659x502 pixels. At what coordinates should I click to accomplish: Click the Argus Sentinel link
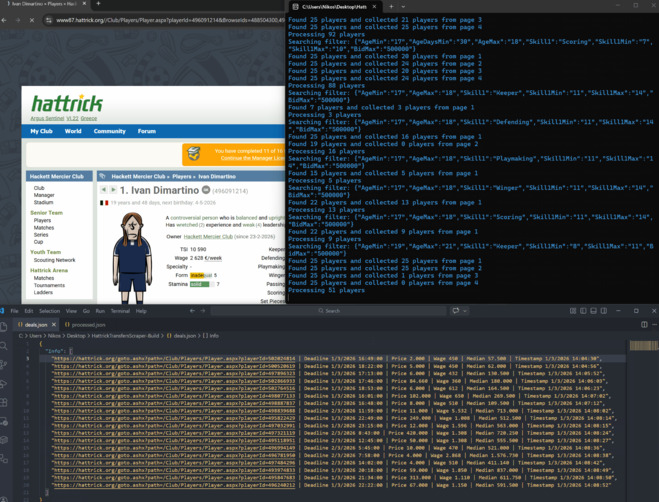[x=47, y=118]
